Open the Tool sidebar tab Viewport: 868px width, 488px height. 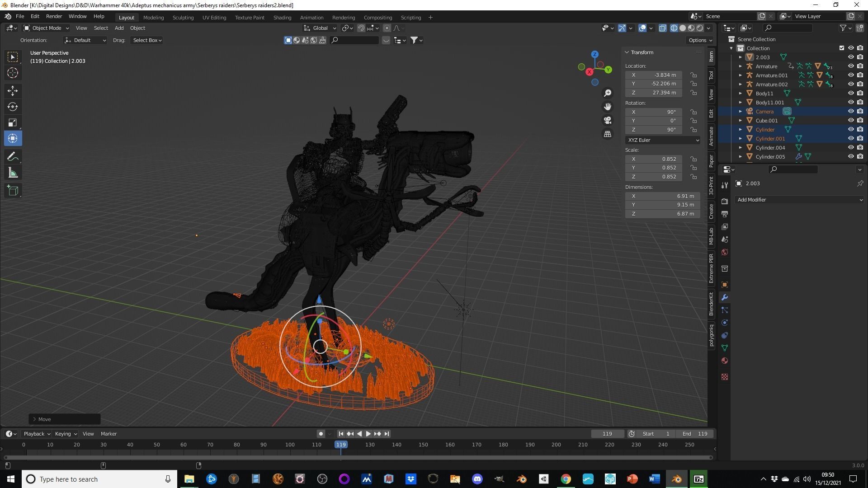[x=711, y=75]
